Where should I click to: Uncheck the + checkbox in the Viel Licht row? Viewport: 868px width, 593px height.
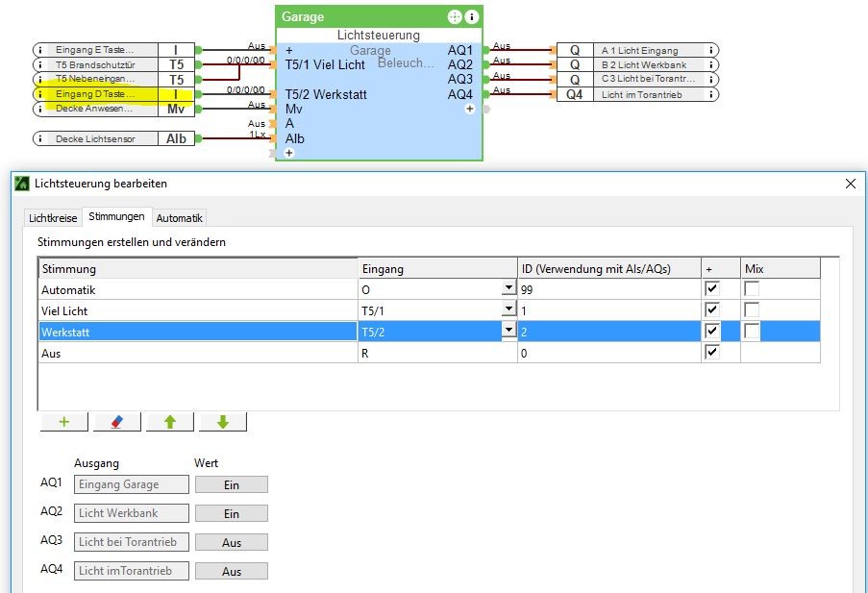pyautogui.click(x=711, y=309)
